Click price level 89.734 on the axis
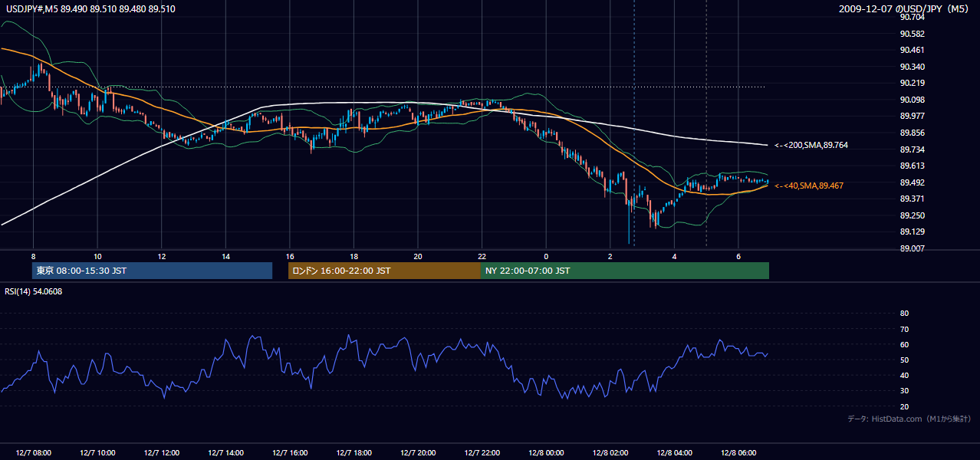The width and height of the screenshot is (980, 460). click(912, 149)
